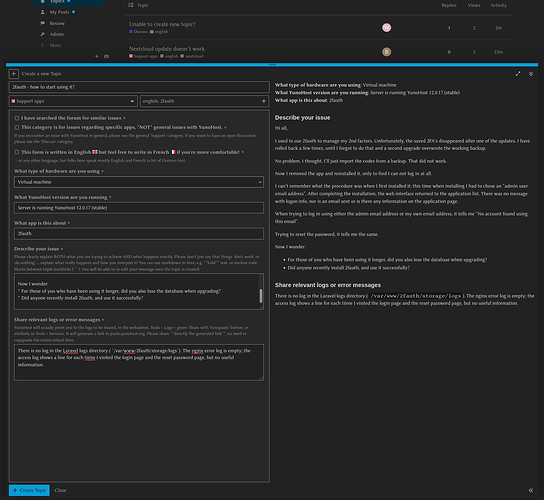Open Virtual machine hardware dropdown
This screenshot has width=544, height=500.
click(x=139, y=182)
